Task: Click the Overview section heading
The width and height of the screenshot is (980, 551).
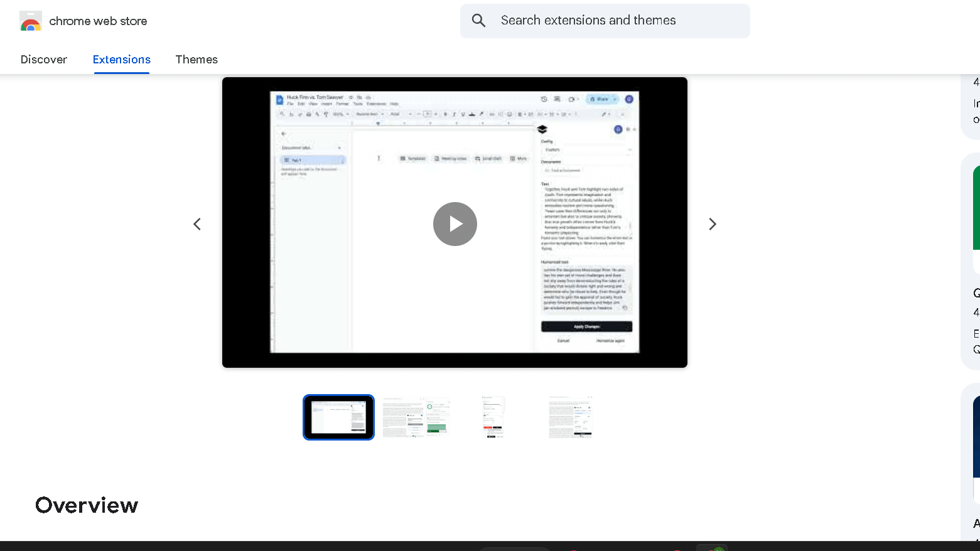Action: [87, 505]
